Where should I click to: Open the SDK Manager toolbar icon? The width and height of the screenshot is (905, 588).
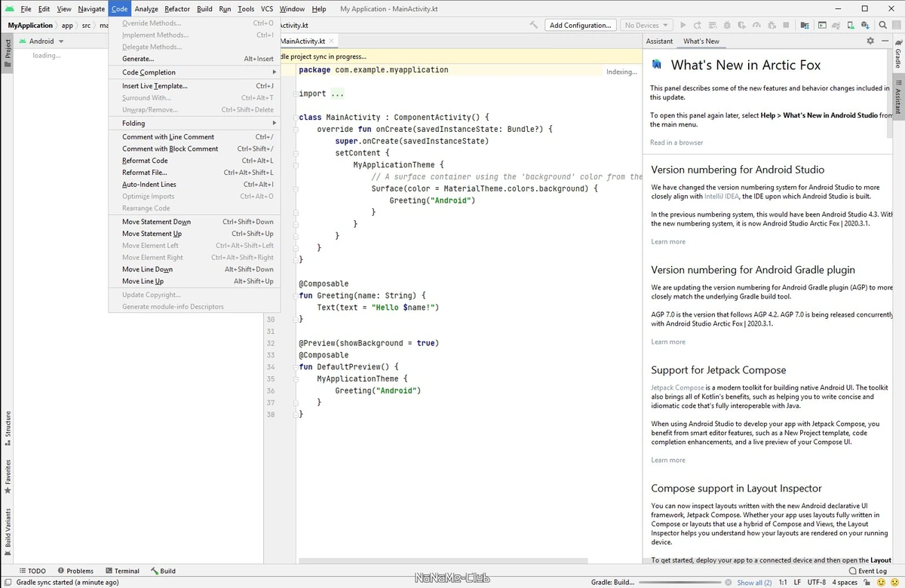coord(865,25)
